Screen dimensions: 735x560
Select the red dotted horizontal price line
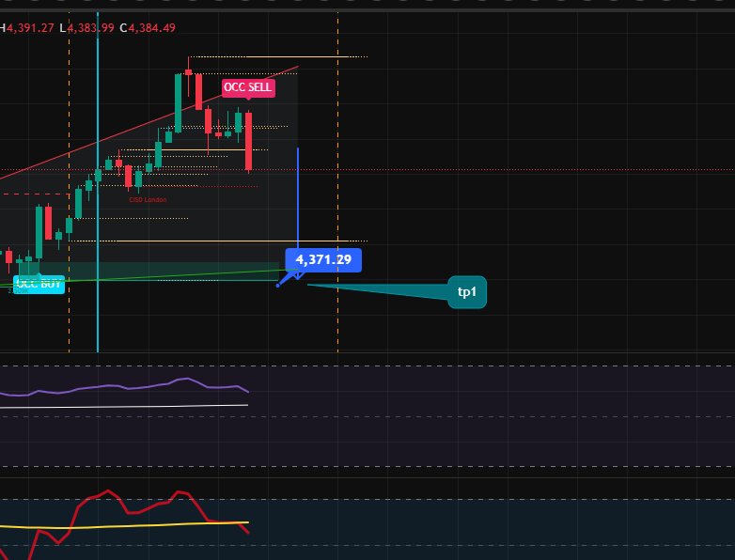pyautogui.click(x=470, y=169)
